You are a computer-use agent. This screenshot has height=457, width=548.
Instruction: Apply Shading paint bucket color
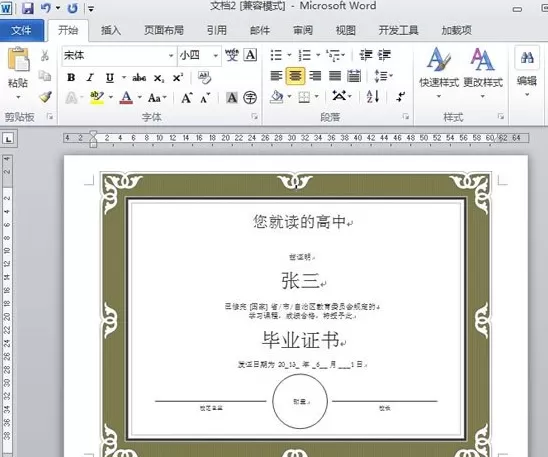276,97
